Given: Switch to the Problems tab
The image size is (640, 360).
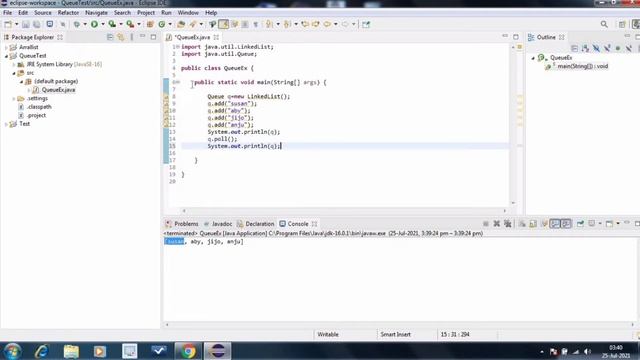Looking at the screenshot, I should [182, 224].
